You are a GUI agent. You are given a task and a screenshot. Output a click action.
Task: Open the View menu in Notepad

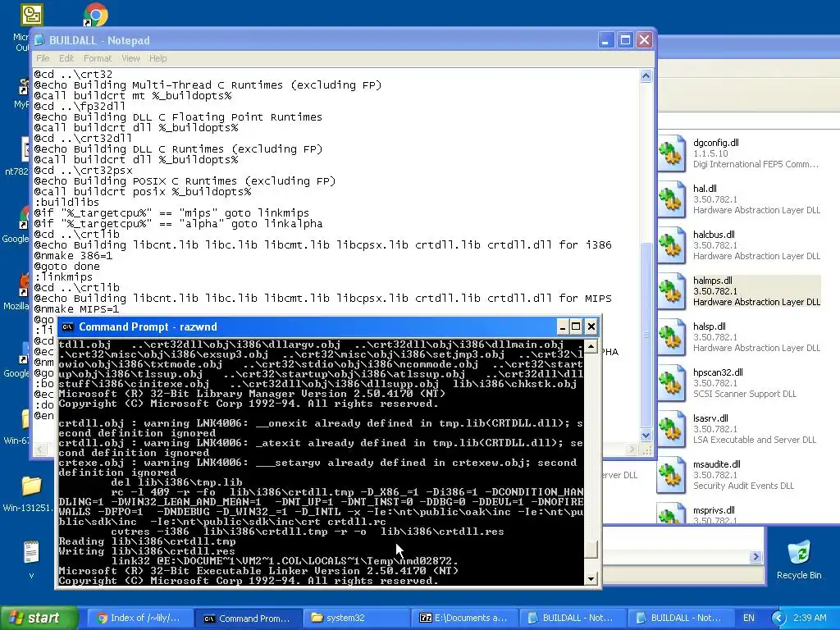pyautogui.click(x=130, y=58)
